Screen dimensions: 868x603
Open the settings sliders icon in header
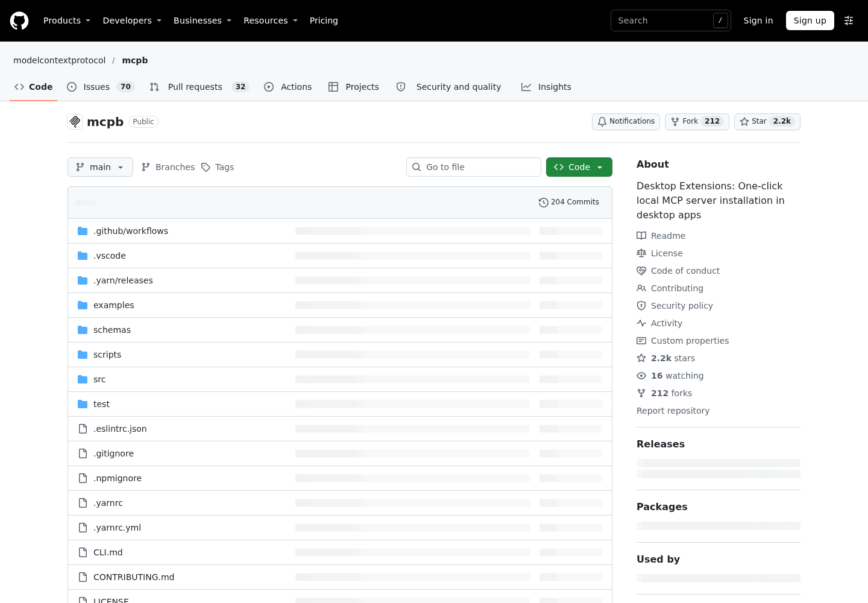[x=849, y=21]
